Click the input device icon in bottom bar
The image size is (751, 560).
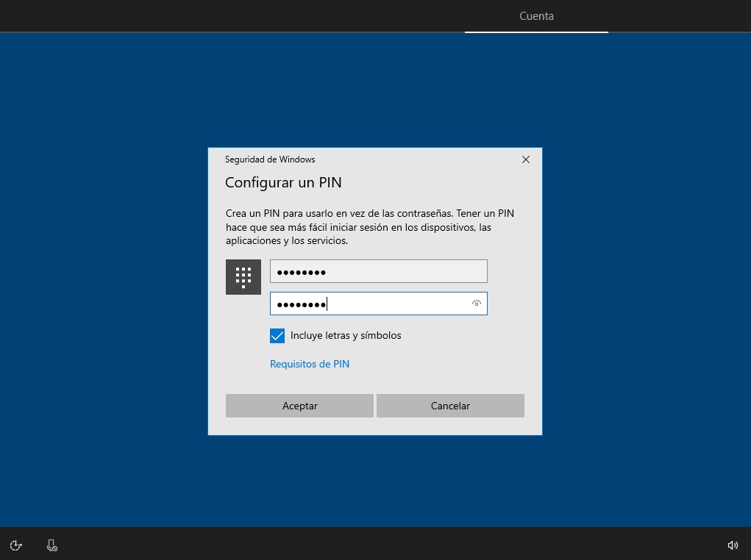coord(52,545)
